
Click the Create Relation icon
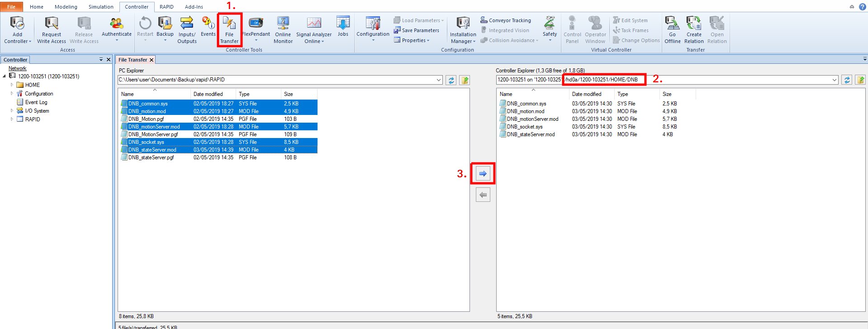tap(693, 23)
